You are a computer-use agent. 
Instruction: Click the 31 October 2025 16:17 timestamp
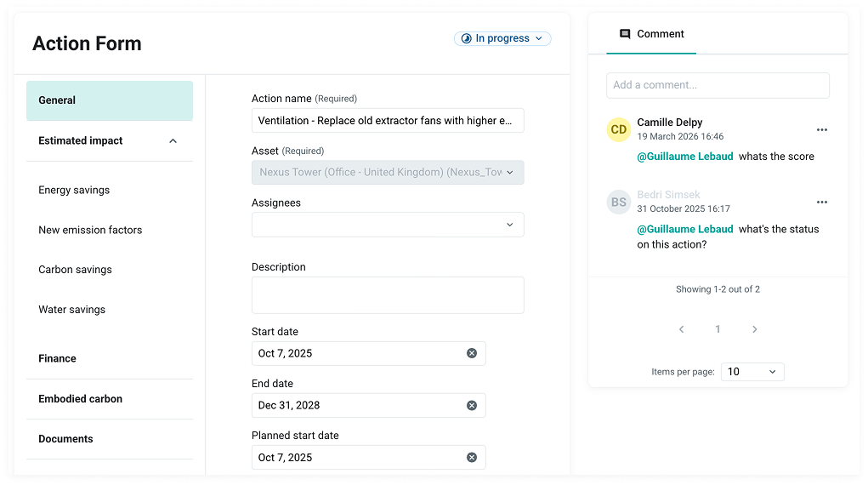pos(684,209)
